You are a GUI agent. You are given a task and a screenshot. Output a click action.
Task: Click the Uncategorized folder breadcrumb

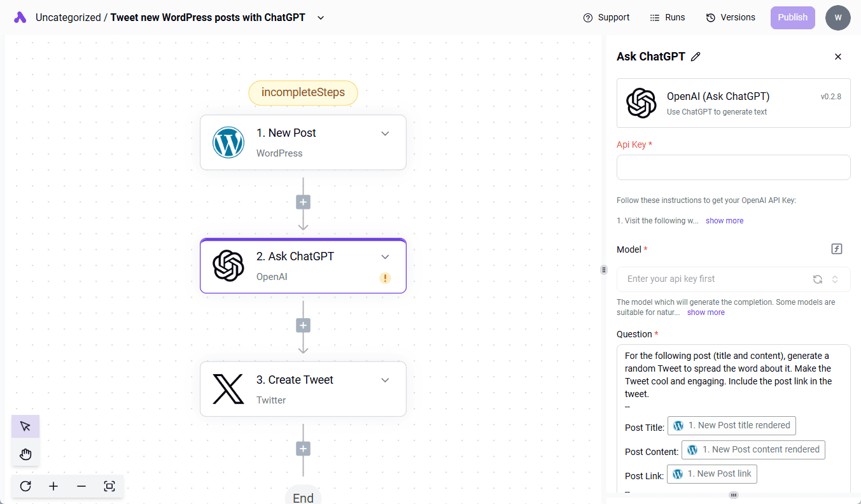click(68, 18)
